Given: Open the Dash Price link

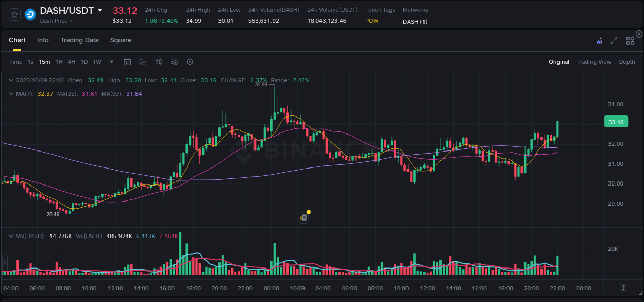Looking at the screenshot, I should [55, 21].
